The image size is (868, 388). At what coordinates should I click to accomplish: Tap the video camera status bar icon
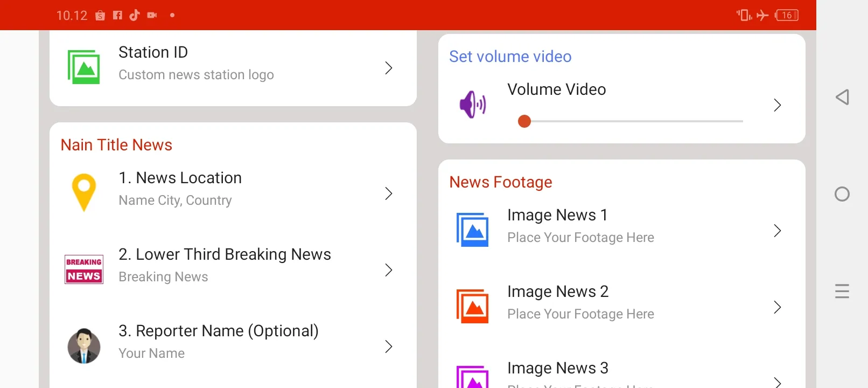[152, 15]
